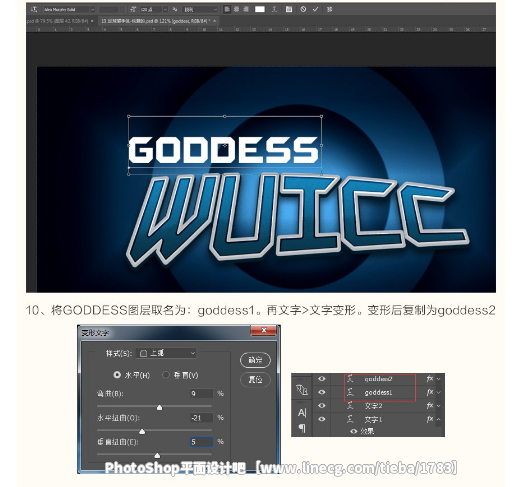Viewport: 513px width, 487px height.
Task: Adjust the bend slider handle
Action: [159, 407]
